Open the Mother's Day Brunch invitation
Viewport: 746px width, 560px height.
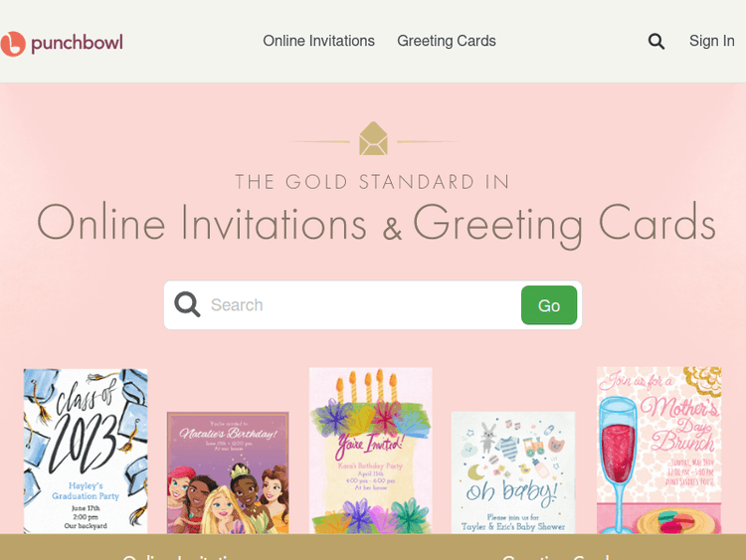tap(658, 451)
